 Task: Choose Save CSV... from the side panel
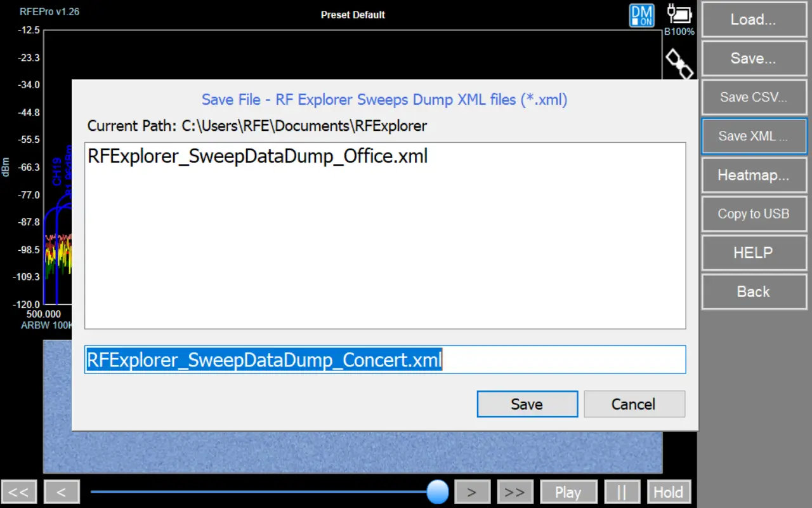753,97
